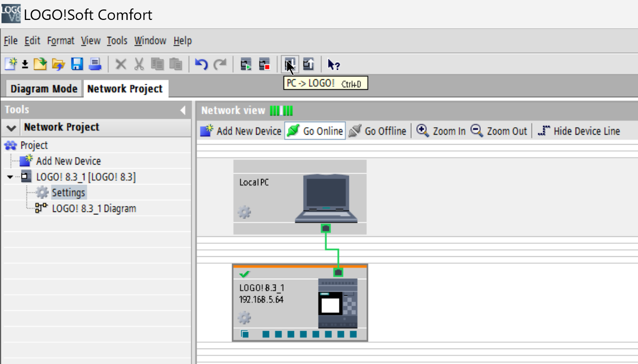Select the Network Project tab
The image size is (638, 364).
click(125, 89)
